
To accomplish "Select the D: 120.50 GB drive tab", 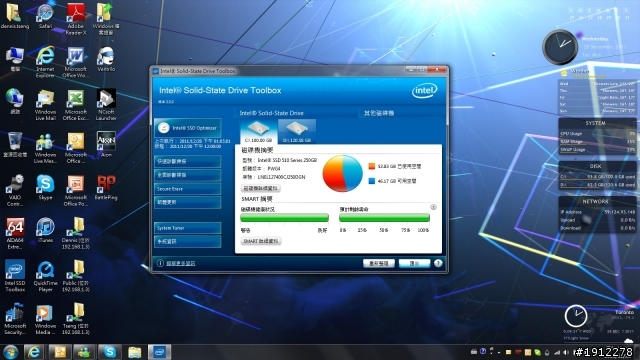I will [297, 131].
